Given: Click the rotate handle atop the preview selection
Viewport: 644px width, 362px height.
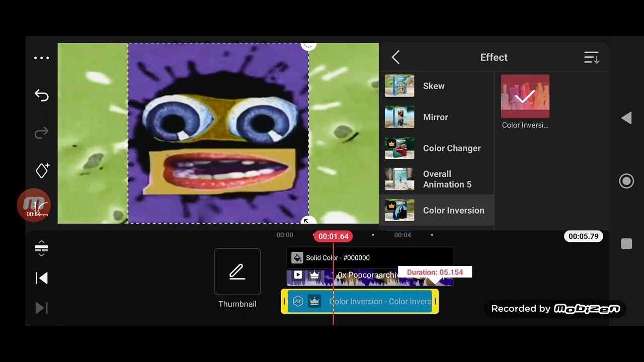Looking at the screenshot, I should pos(308,45).
